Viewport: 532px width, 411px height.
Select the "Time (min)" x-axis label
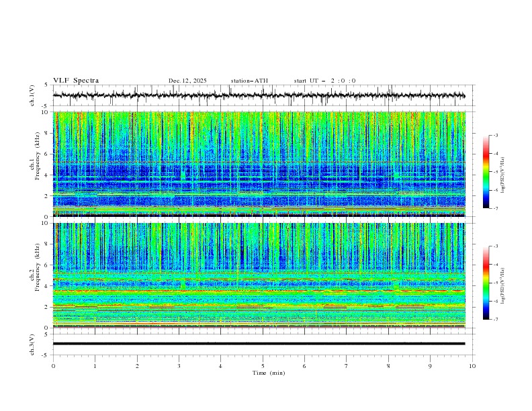click(x=269, y=373)
